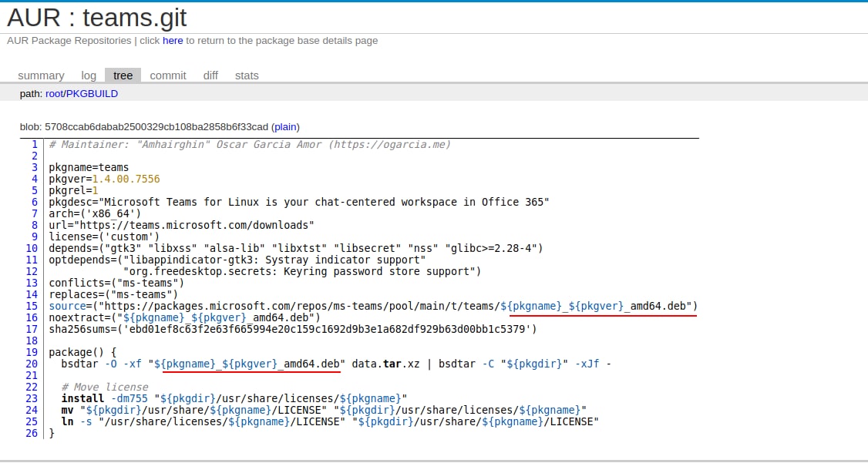
Task: Jump to line number 9
Action: tap(35, 237)
